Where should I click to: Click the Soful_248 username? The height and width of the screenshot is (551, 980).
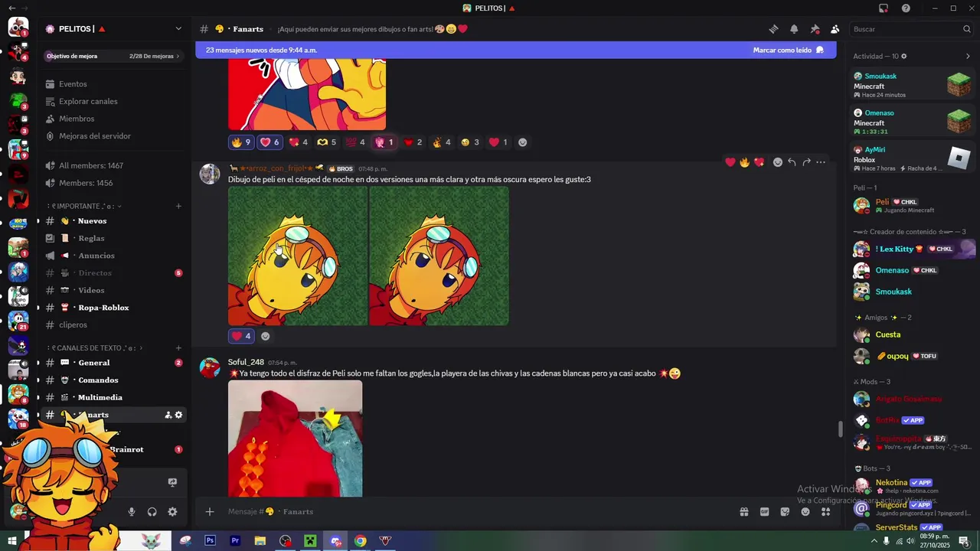tap(246, 362)
